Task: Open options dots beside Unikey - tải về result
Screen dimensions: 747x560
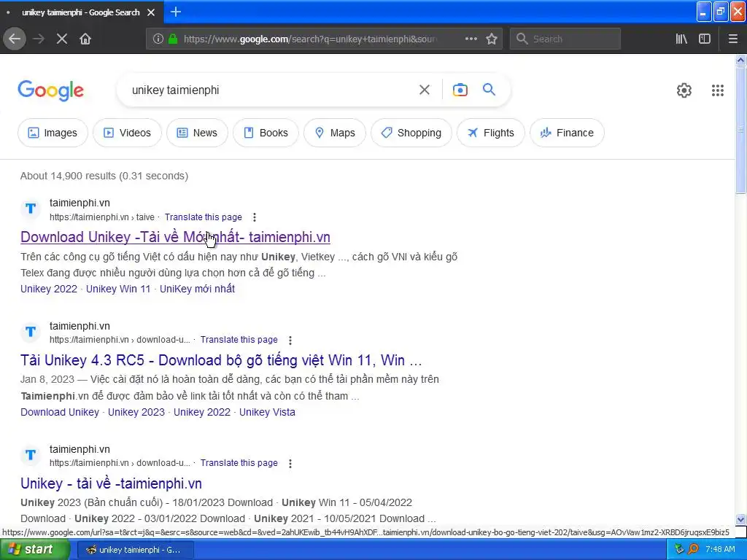Action: (x=290, y=463)
